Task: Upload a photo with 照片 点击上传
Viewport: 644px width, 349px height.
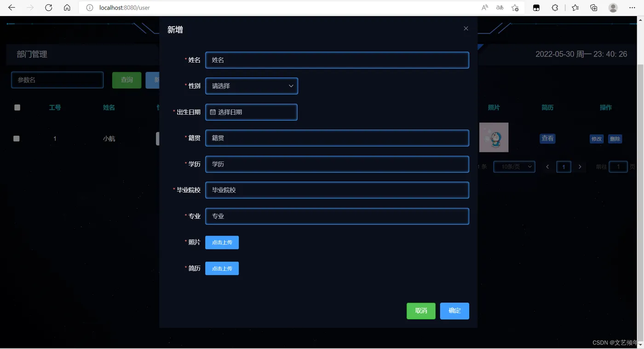Action: (222, 242)
